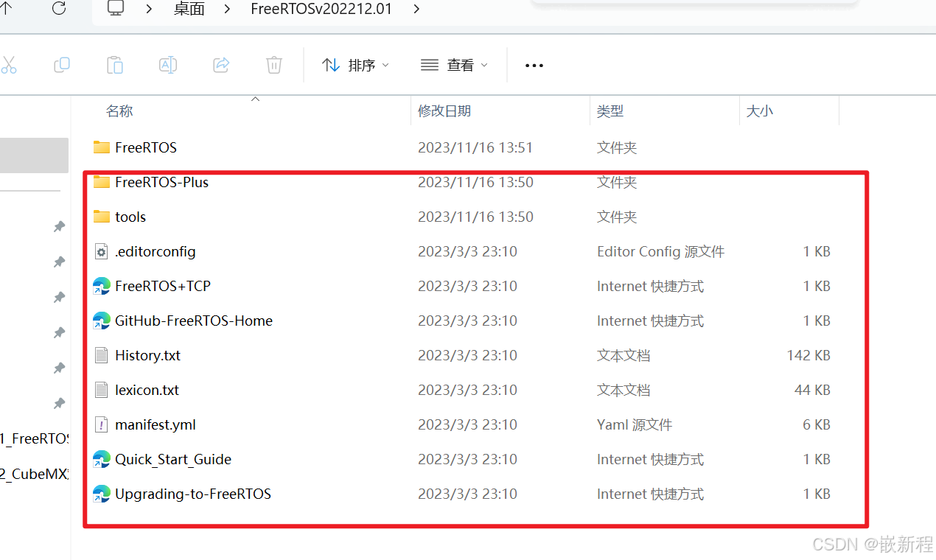Click the 44 KB size of lexicon.txt
Image resolution: width=936 pixels, height=560 pixels.
click(x=812, y=390)
